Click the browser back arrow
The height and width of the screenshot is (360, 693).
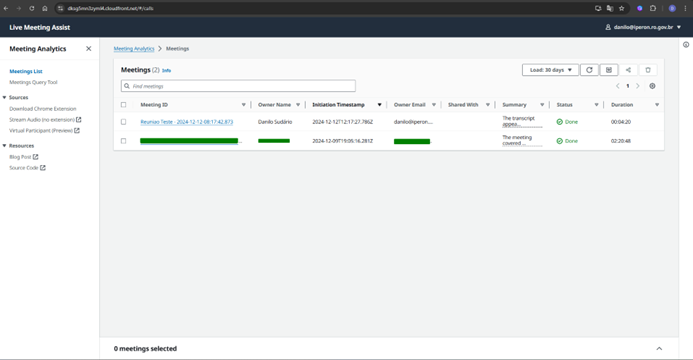pos(6,8)
